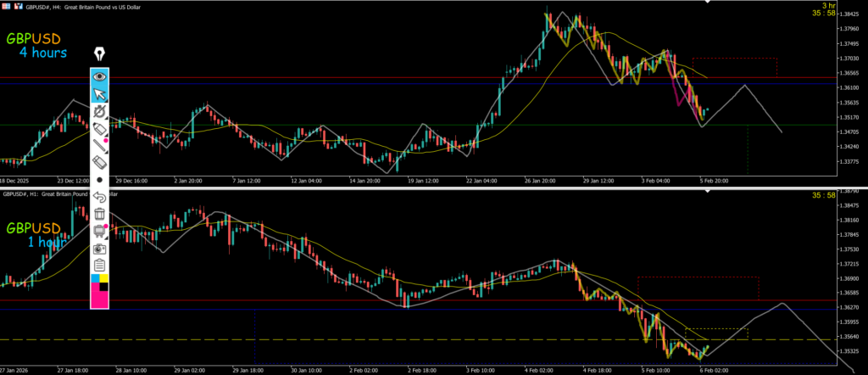
Task: Expand the pink-dot bucket tool options
Action: pyautogui.click(x=100, y=231)
